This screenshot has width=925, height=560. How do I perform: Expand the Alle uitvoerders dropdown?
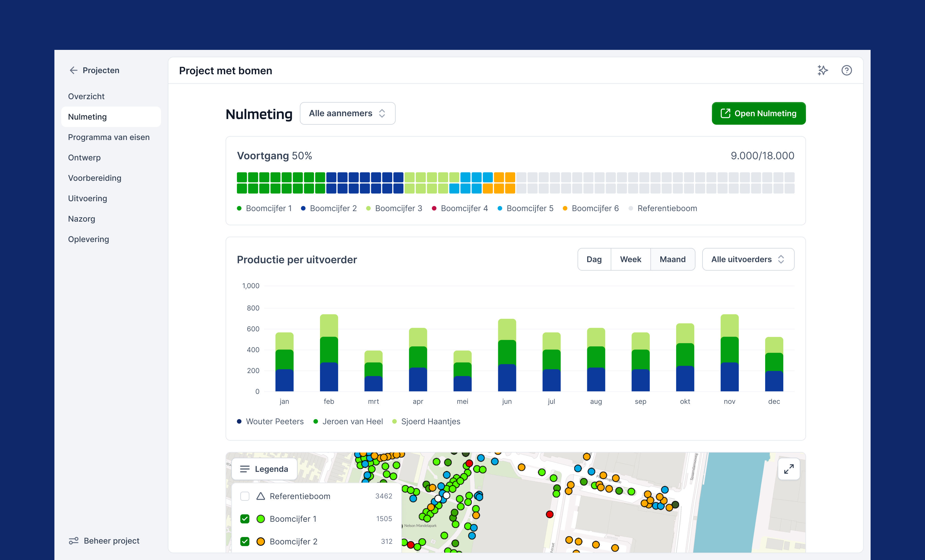tap(748, 259)
